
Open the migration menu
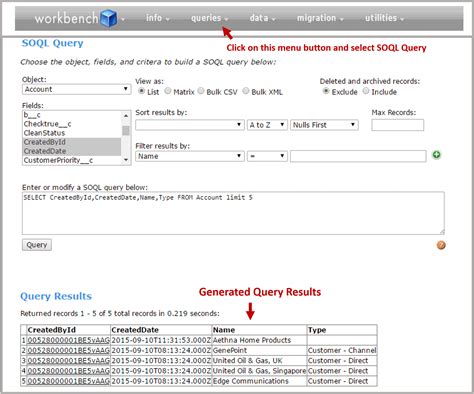coord(320,18)
